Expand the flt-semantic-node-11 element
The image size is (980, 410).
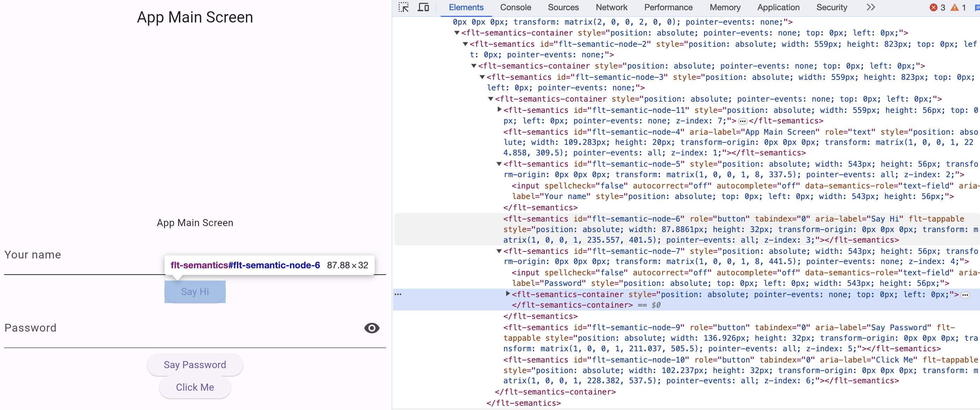tap(499, 110)
